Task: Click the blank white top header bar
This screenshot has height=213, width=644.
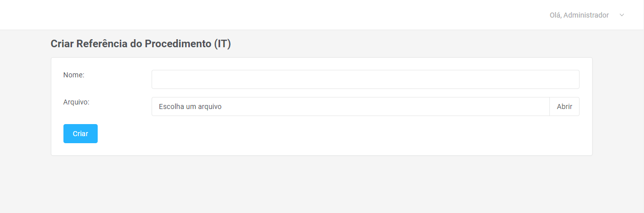Action: pos(252,15)
